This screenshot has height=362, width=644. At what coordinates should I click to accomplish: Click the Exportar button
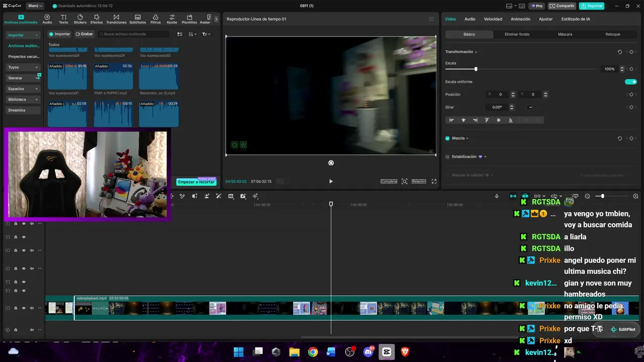(x=592, y=6)
